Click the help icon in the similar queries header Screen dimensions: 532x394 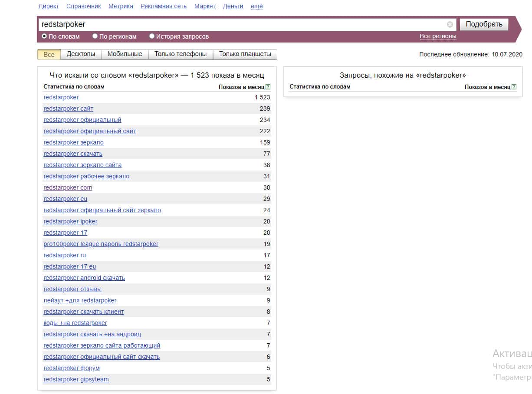(514, 87)
